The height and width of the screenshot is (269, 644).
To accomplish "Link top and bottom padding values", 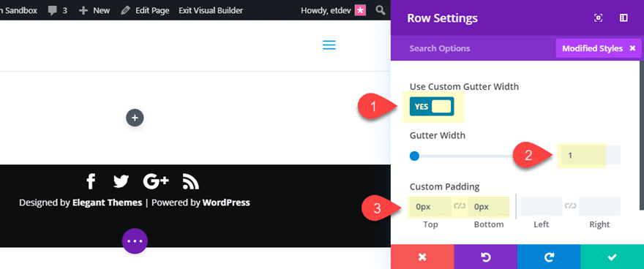I will click(460, 206).
